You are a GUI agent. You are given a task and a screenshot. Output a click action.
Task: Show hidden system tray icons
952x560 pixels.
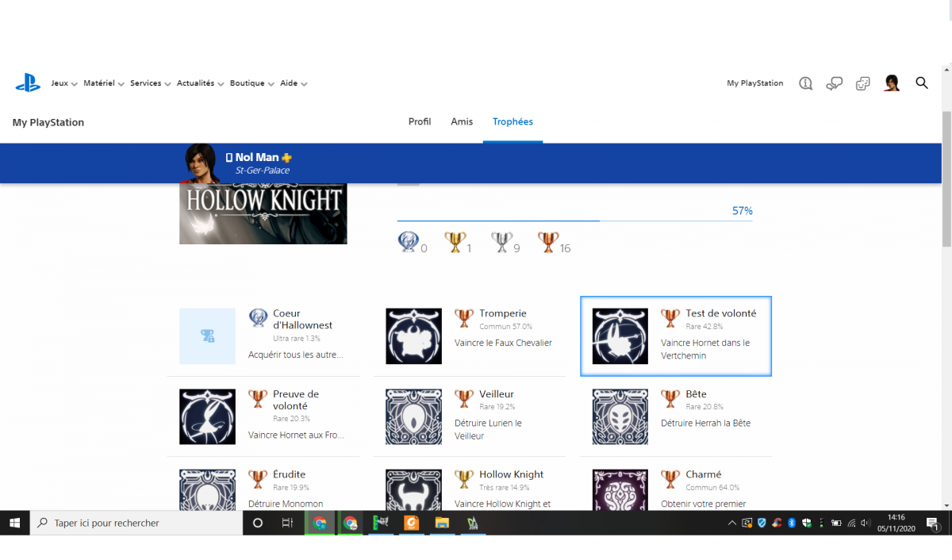click(x=731, y=524)
